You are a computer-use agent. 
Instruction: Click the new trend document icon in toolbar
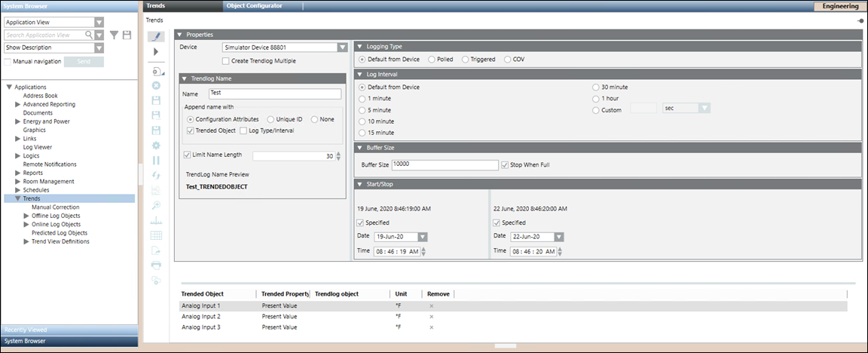(x=157, y=72)
